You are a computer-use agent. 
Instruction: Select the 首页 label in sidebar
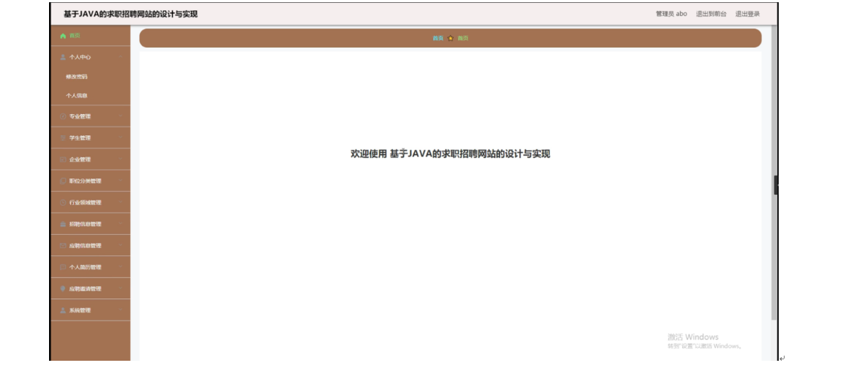75,36
